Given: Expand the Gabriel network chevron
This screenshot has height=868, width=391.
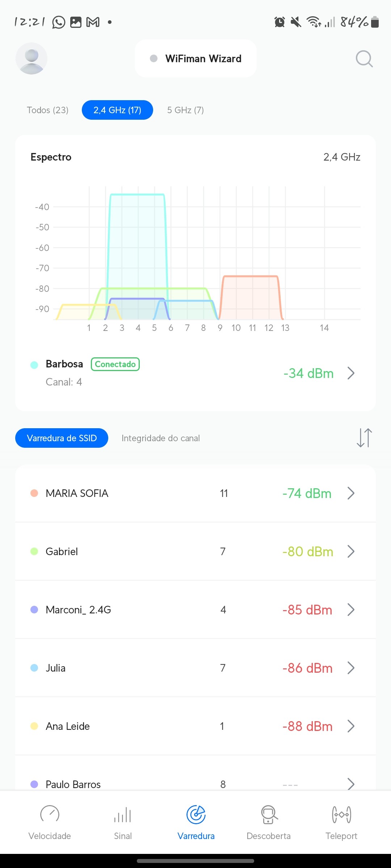Looking at the screenshot, I should click(x=350, y=552).
